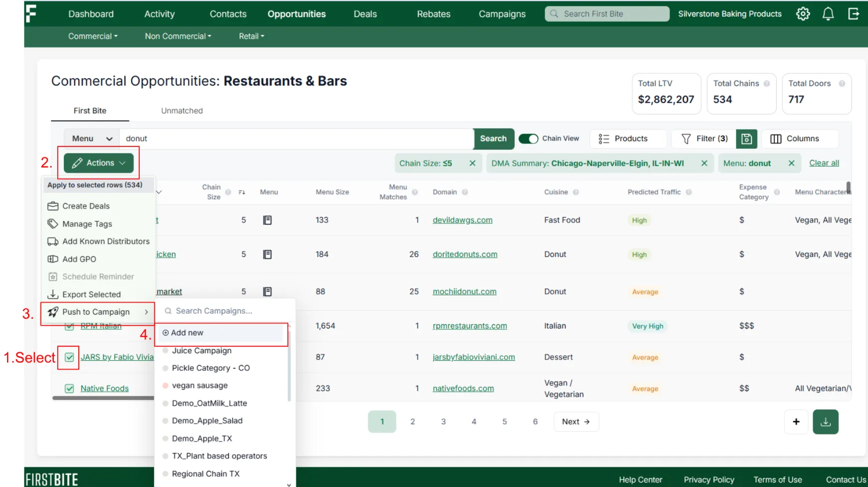Click the log out icon
Screen dimensions: 868x487
(x=854, y=14)
